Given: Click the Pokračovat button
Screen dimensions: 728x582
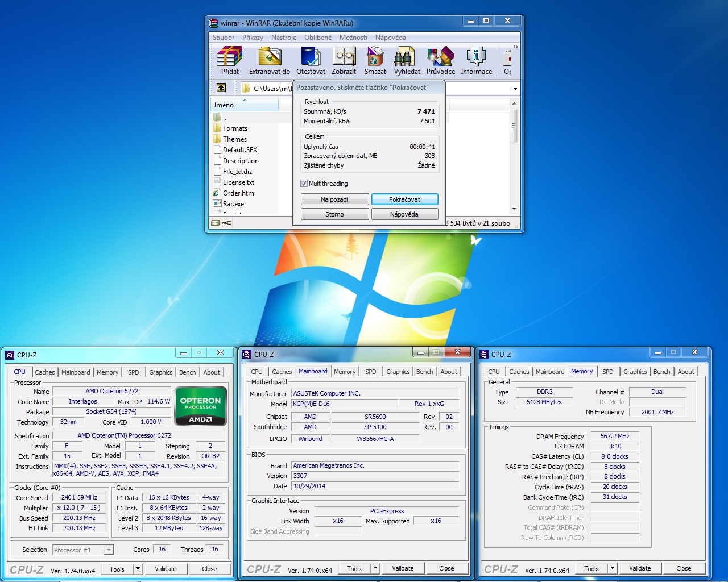Looking at the screenshot, I should [405, 199].
